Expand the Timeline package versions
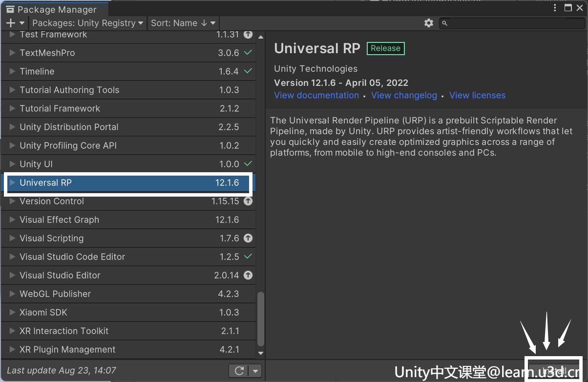 13,71
